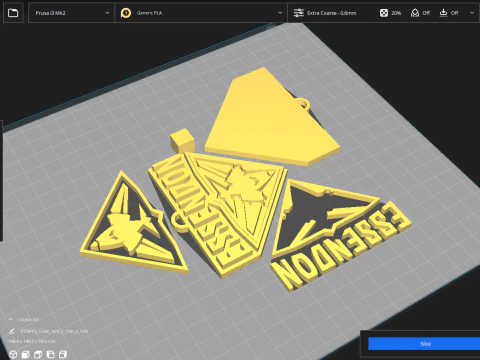
Task: Click the model dimensions text in mm
Action: coord(32,341)
